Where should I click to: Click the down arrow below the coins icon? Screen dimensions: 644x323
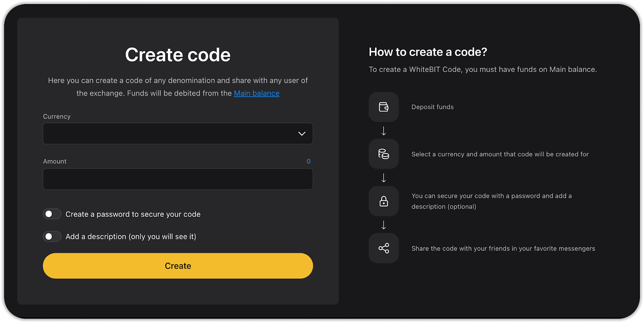point(384,178)
